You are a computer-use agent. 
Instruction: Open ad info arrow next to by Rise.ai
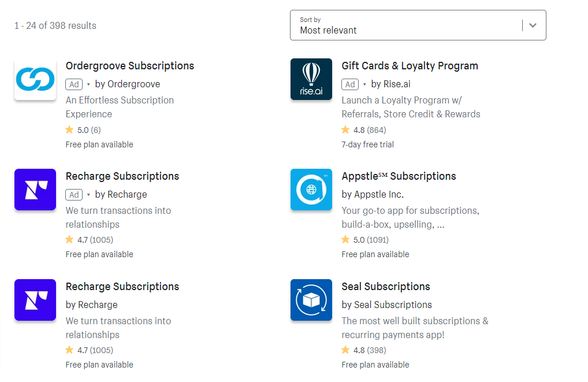pos(364,84)
